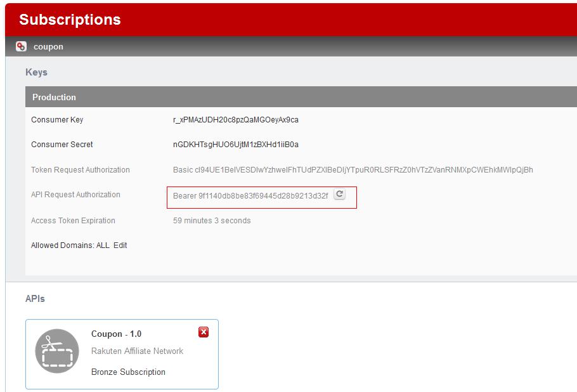Image resolution: width=577 pixels, height=392 pixels.
Task: Click the refresh icon beside the Bearer token
Action: click(340, 195)
